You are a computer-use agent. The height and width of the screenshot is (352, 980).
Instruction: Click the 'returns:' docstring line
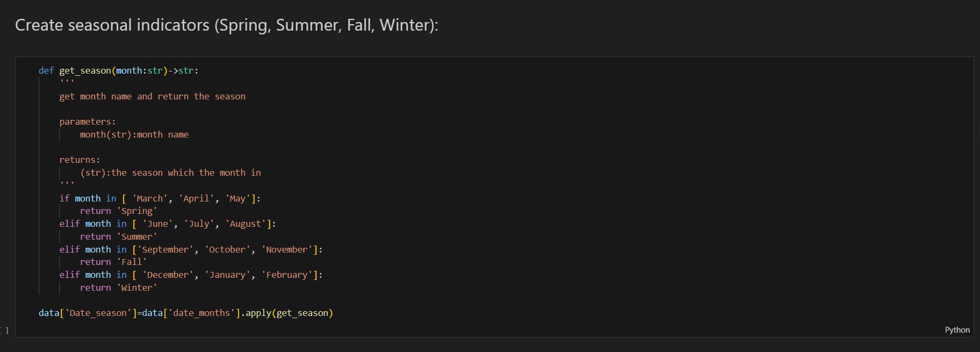click(x=80, y=160)
